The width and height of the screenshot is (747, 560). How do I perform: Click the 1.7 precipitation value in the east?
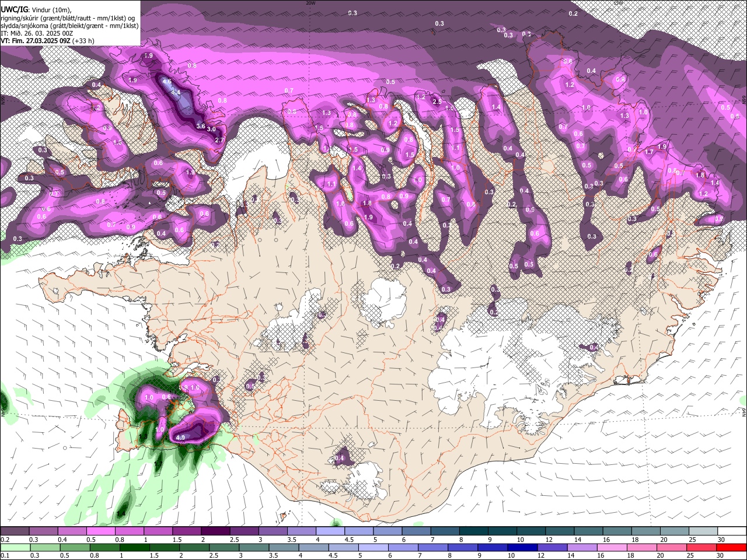pos(649,152)
